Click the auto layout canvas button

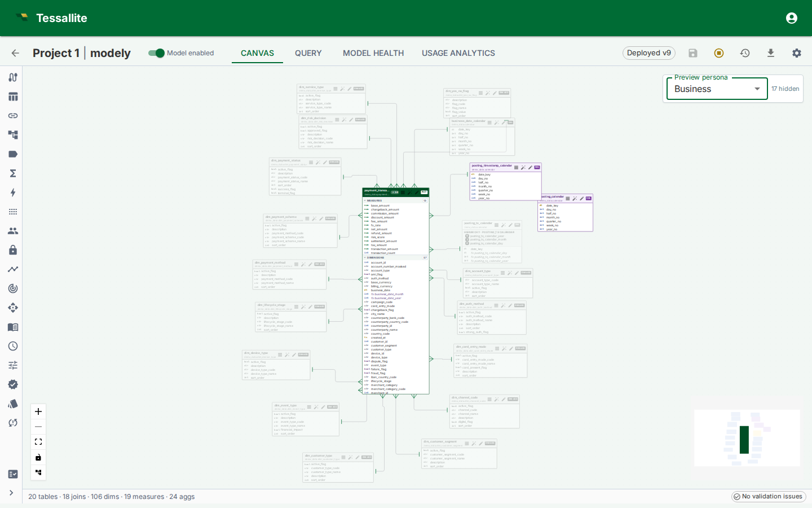[x=38, y=472]
